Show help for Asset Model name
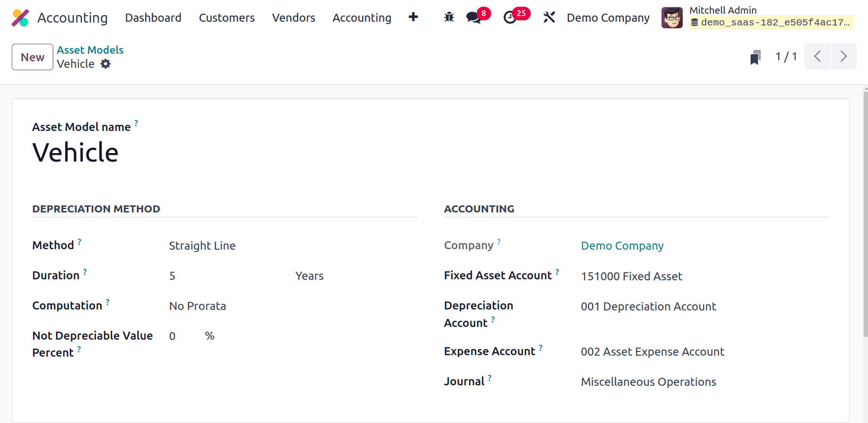The width and height of the screenshot is (868, 423). (x=136, y=123)
